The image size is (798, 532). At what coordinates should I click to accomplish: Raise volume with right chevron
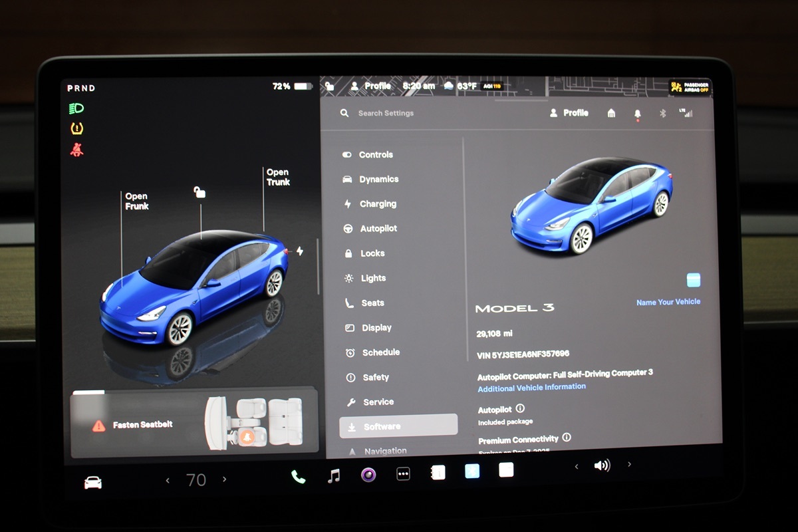point(629,464)
